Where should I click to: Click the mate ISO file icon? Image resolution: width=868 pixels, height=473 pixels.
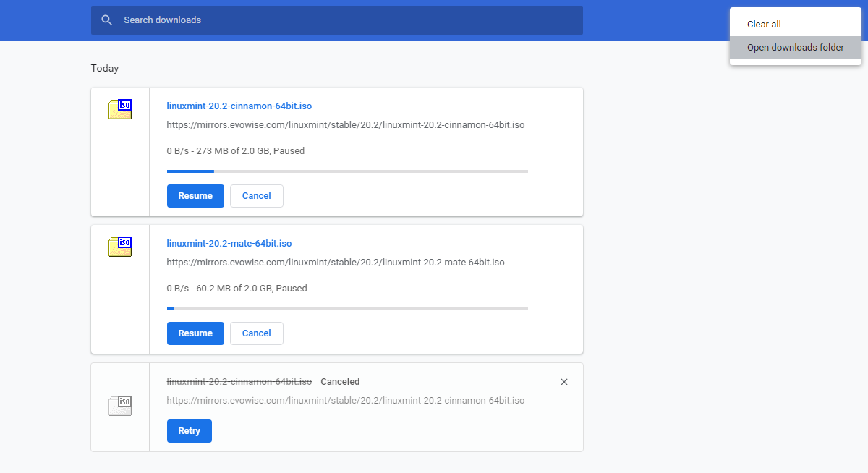[x=120, y=247]
